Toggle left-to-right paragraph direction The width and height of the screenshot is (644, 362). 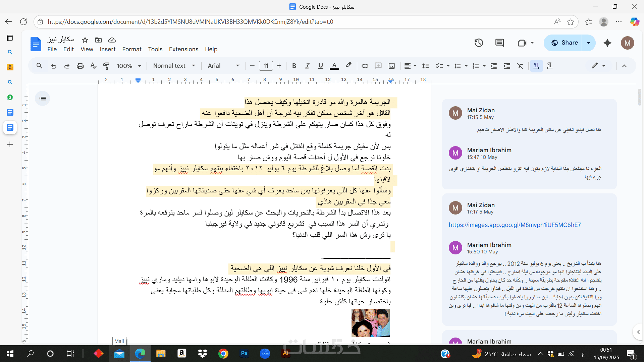(x=536, y=66)
